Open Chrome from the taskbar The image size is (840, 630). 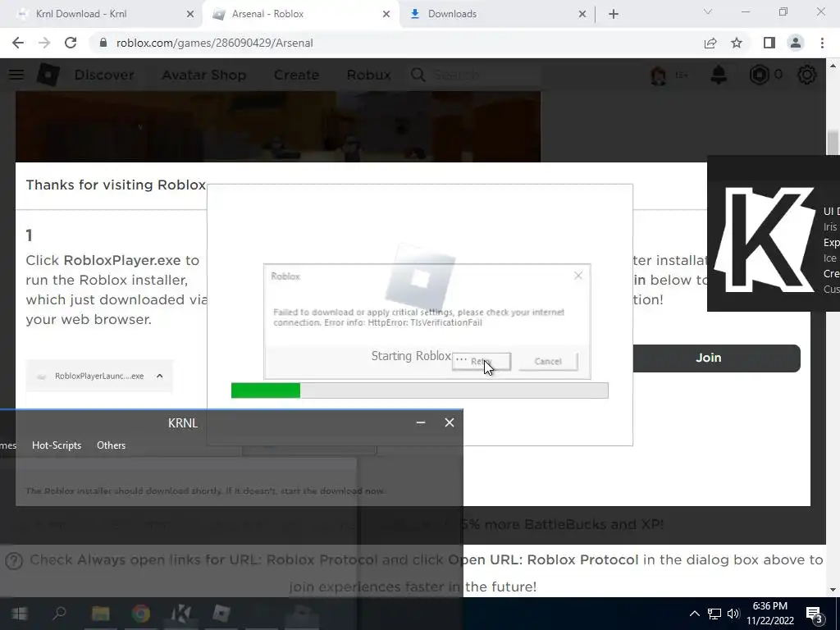pos(141,614)
